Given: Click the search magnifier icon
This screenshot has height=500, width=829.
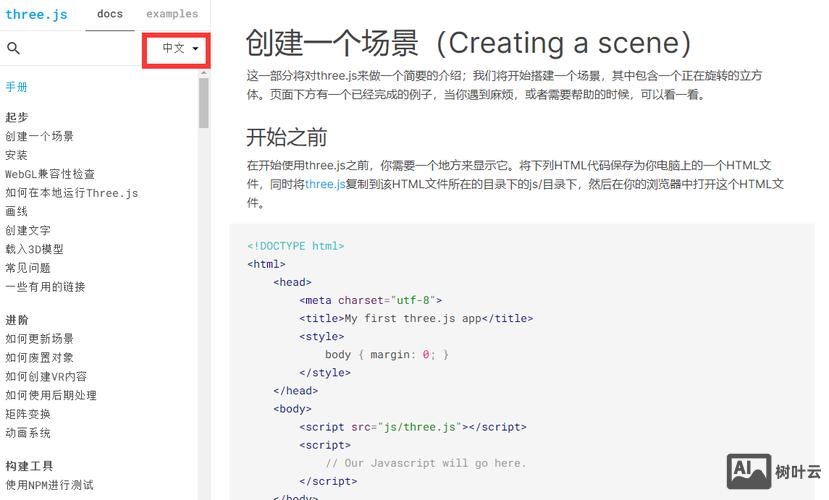Looking at the screenshot, I should (13, 48).
